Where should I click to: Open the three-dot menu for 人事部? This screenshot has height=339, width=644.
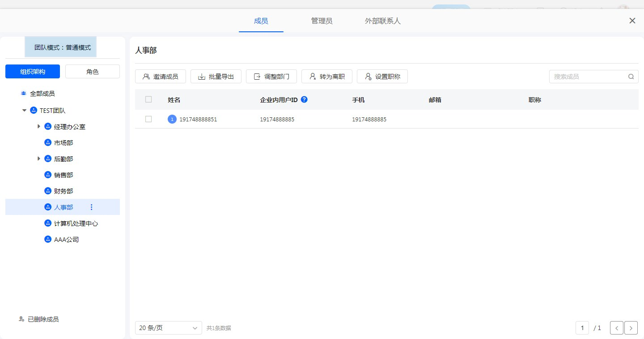point(92,207)
